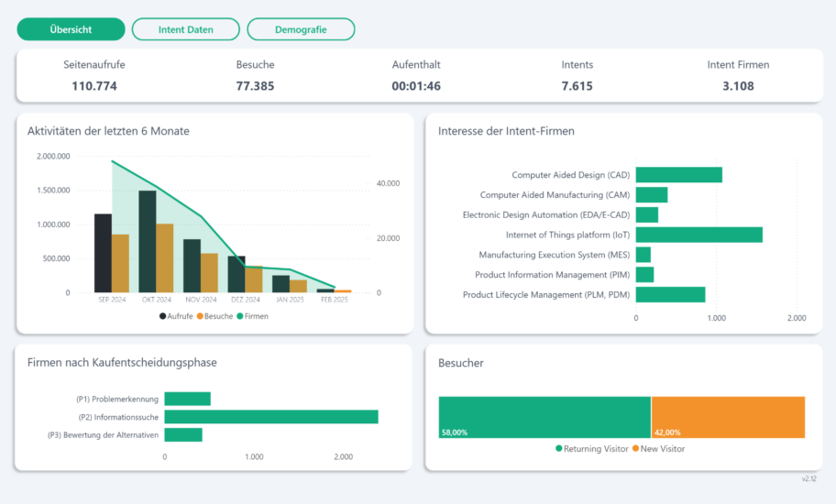The image size is (836, 504).
Task: Click the Aufenthalt 00:01:46 value
Action: pos(416,86)
